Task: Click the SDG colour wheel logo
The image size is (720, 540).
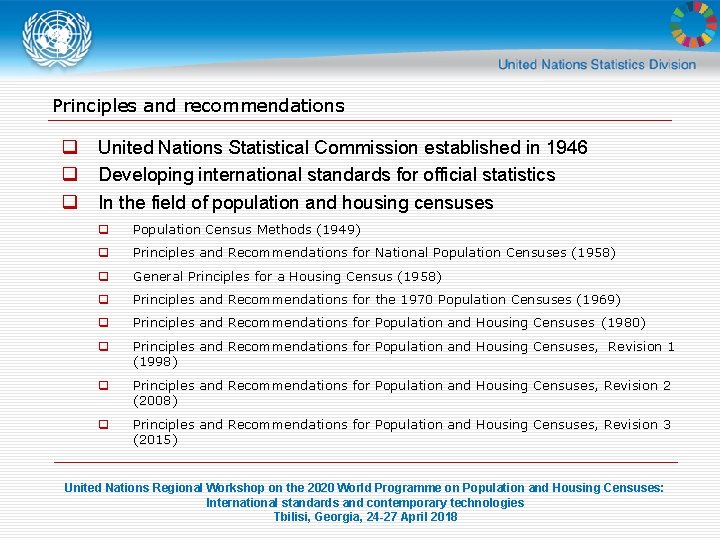Action: click(694, 24)
